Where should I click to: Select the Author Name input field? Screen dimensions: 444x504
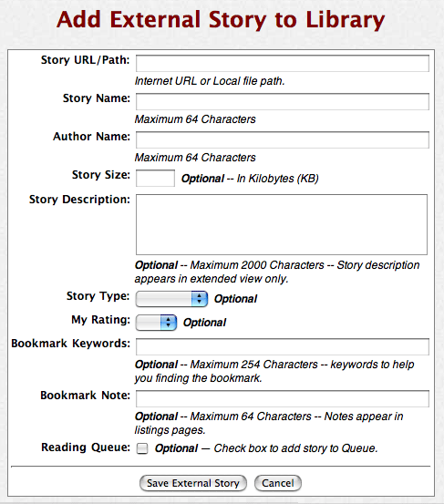(283, 139)
